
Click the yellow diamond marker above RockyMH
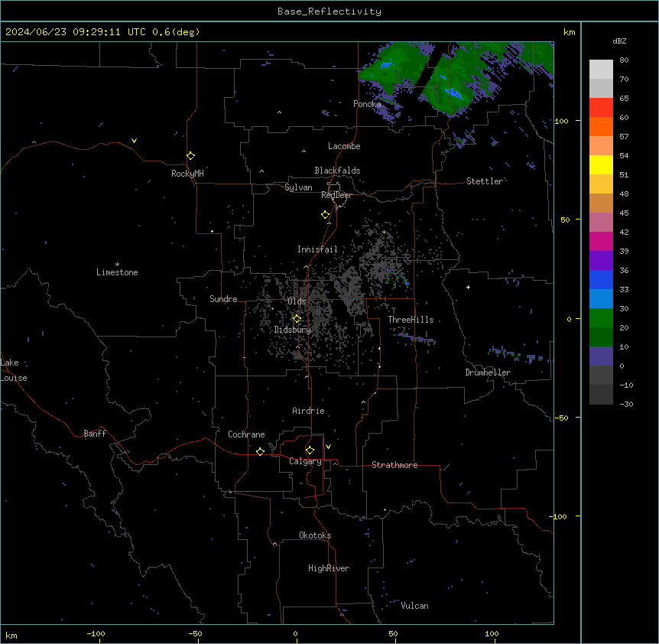pos(191,156)
